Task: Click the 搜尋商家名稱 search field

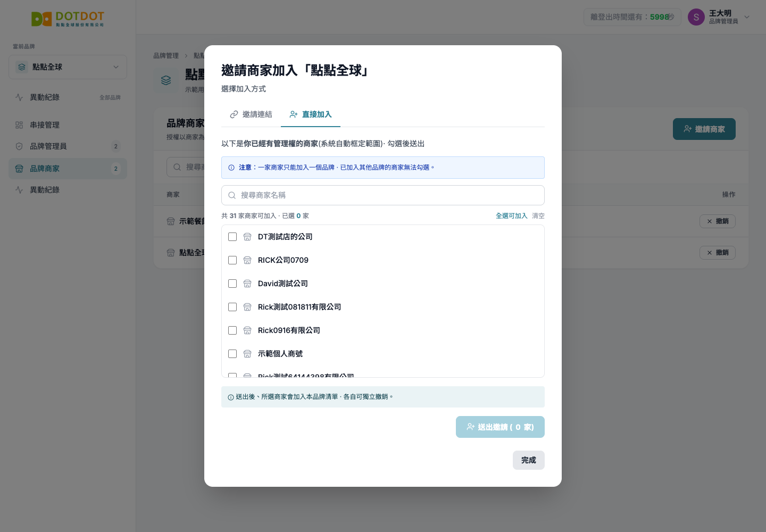Action: [x=383, y=195]
